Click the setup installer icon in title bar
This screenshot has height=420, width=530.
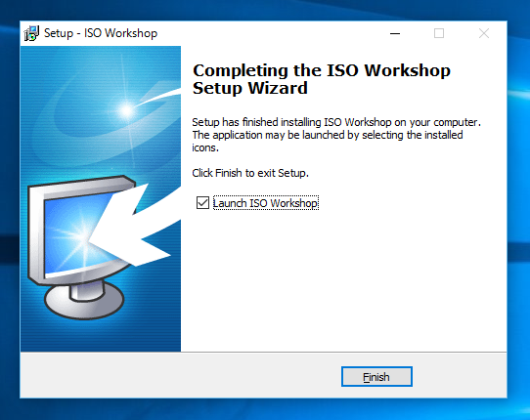(x=31, y=33)
